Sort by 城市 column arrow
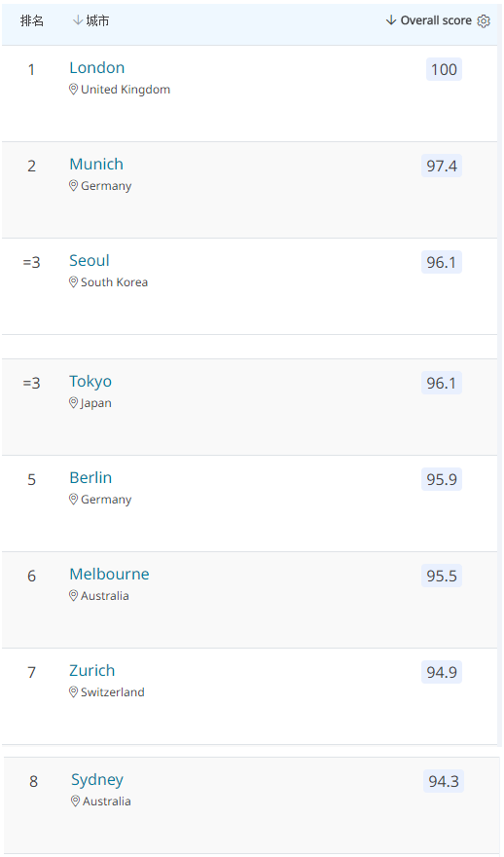 pos(78,20)
